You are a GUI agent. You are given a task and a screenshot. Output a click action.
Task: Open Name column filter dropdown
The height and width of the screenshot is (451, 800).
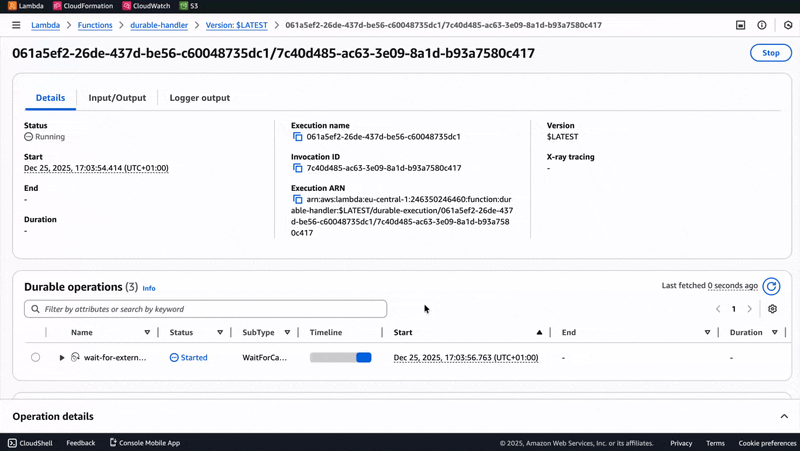pyautogui.click(x=147, y=332)
